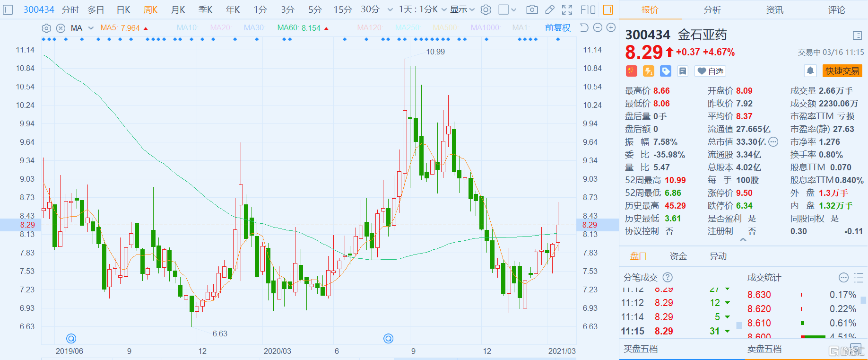This screenshot has height=360, width=868.
Task: Open the 1天:1分K dropdown
Action: [423, 9]
